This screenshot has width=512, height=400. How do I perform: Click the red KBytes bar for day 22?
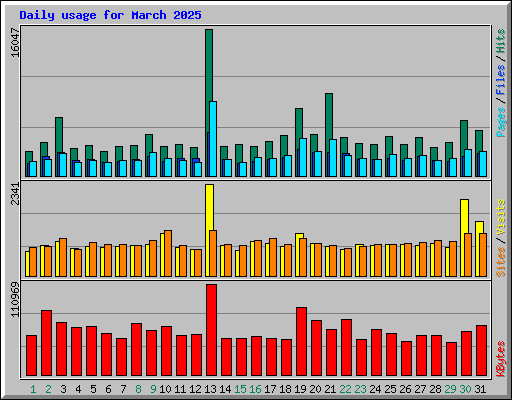(x=346, y=348)
